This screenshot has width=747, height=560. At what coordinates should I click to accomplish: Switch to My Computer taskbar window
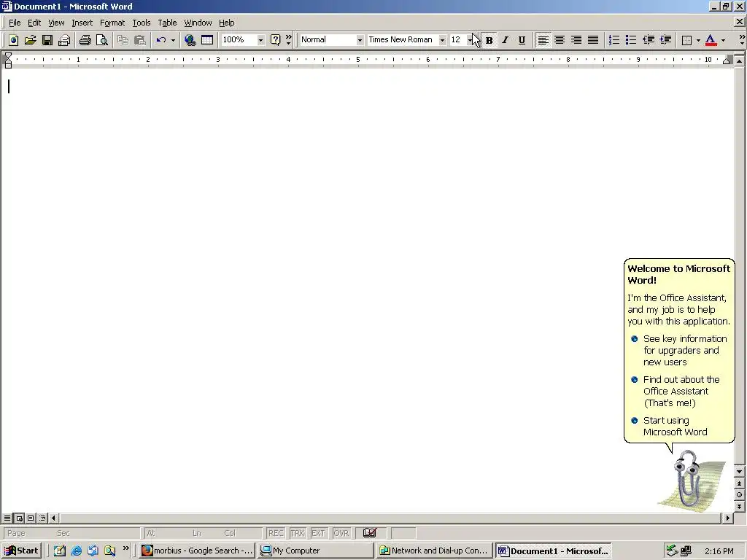315,551
